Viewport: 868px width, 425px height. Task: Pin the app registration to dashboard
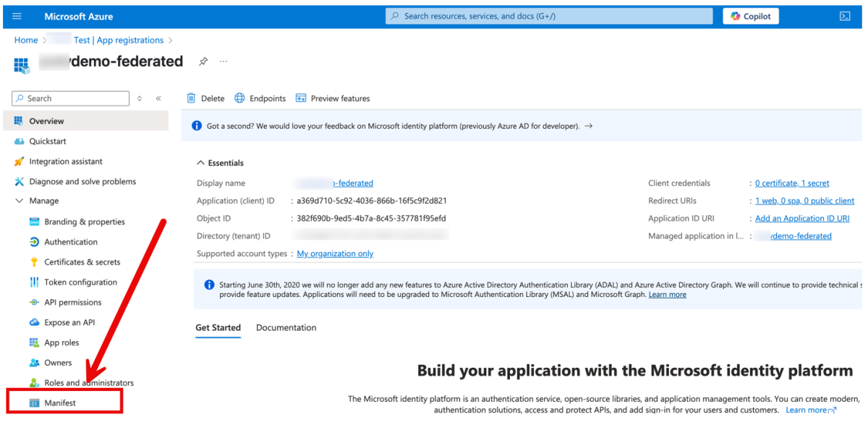point(203,62)
